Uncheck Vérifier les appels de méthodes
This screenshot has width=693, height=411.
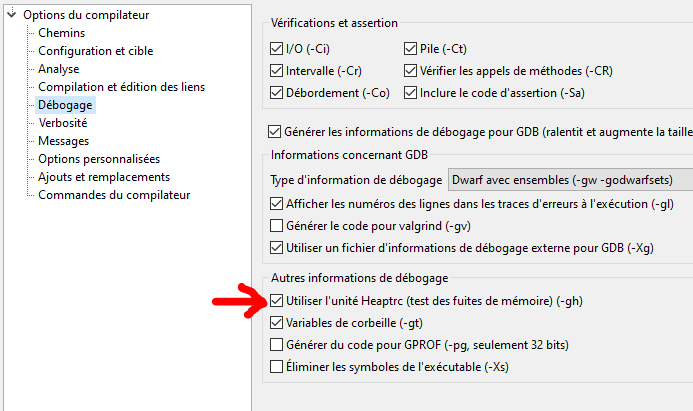pyautogui.click(x=411, y=71)
